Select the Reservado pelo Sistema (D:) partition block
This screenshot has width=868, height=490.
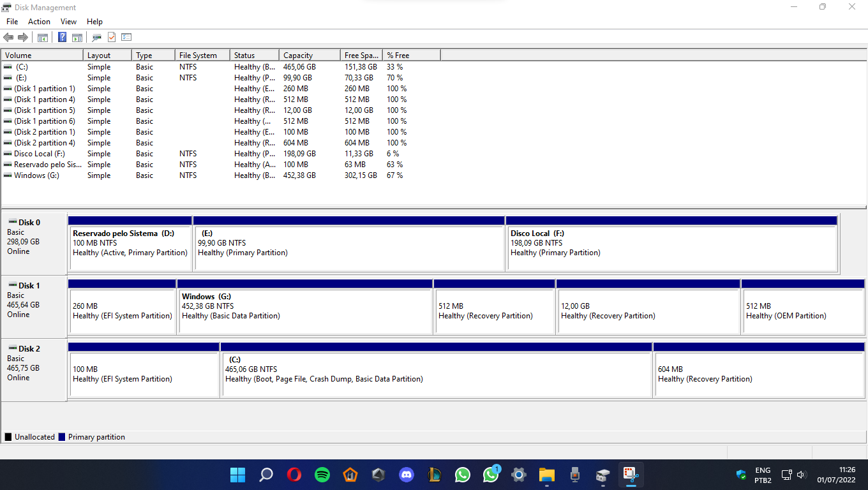[x=130, y=244]
